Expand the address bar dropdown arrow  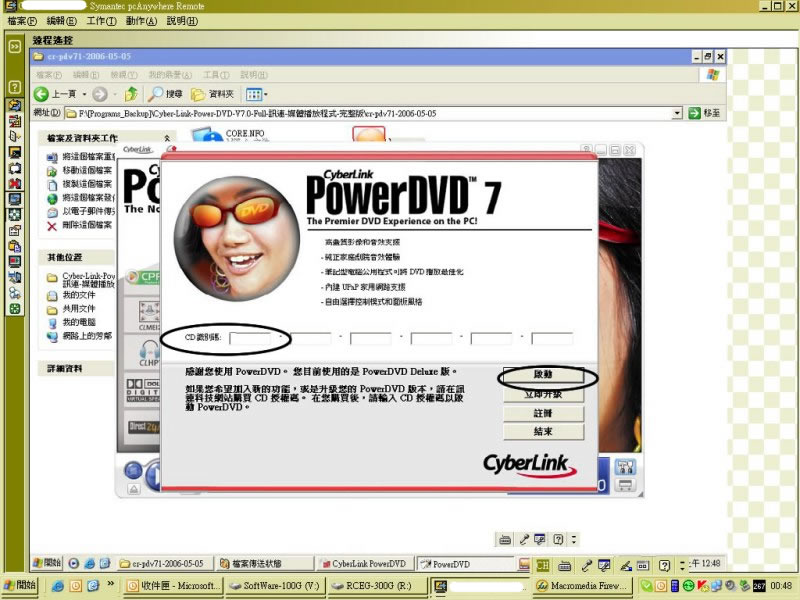(x=677, y=113)
